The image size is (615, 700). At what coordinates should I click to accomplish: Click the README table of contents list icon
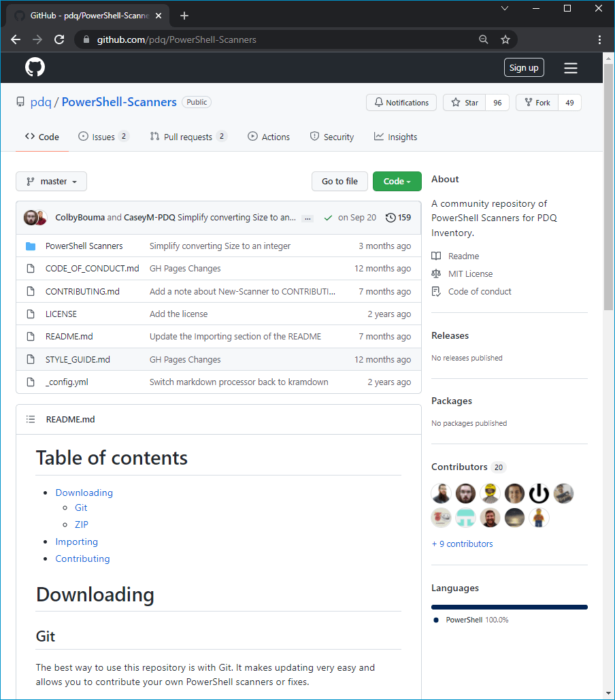tap(31, 419)
